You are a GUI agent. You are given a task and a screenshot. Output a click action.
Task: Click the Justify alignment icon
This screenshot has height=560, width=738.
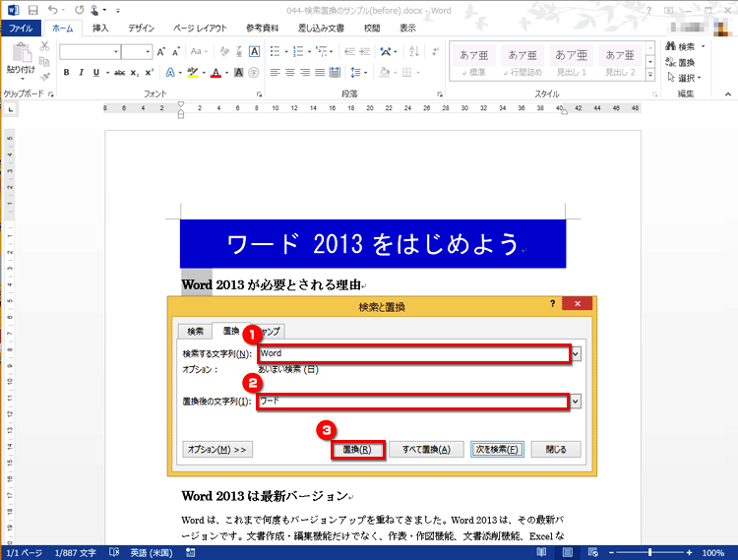click(x=320, y=73)
